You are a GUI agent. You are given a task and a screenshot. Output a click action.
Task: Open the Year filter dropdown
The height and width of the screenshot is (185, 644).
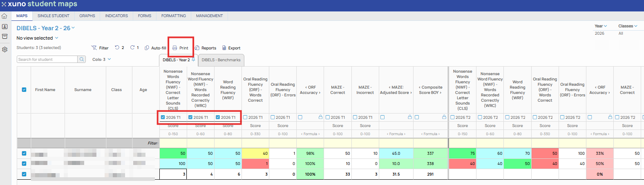click(x=601, y=26)
